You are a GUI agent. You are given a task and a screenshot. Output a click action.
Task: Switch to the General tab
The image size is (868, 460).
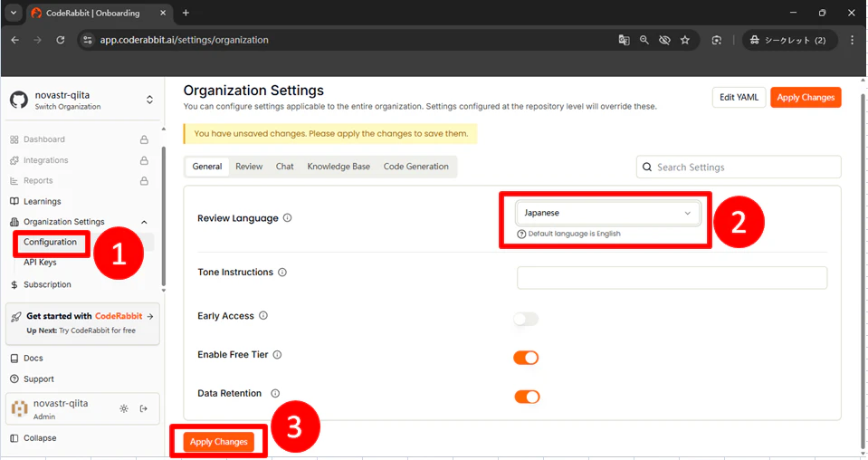pos(207,167)
